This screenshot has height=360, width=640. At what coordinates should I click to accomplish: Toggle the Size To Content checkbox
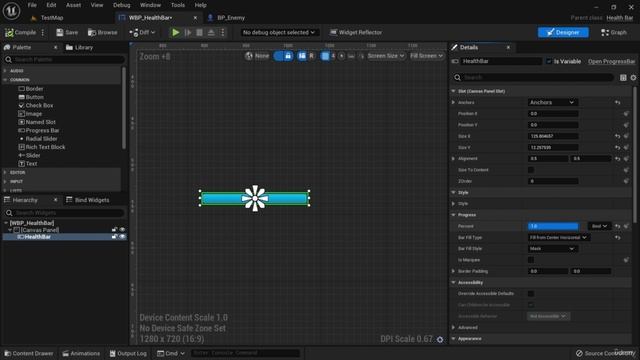point(531,170)
